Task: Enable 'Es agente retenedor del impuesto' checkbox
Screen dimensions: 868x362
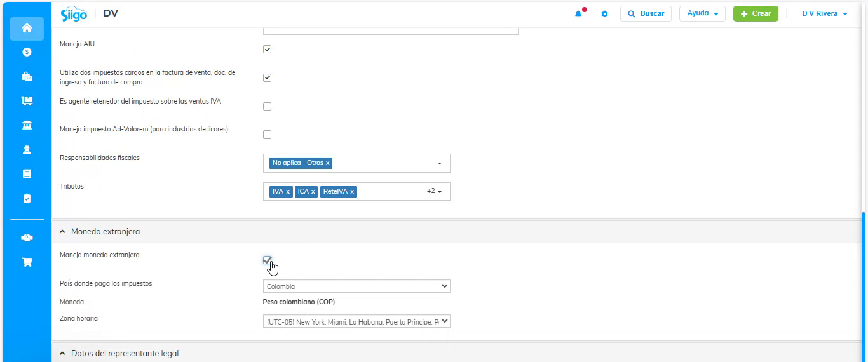Action: [267, 106]
